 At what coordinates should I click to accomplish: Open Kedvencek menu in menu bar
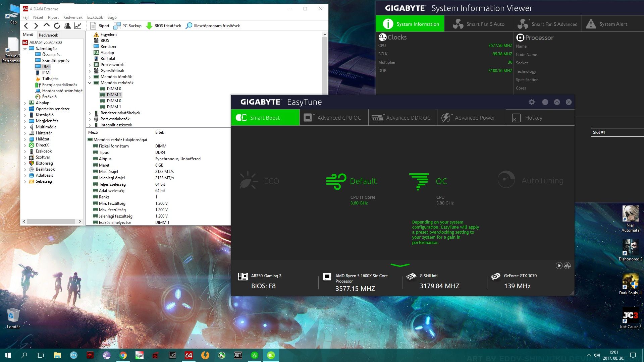pyautogui.click(x=73, y=17)
